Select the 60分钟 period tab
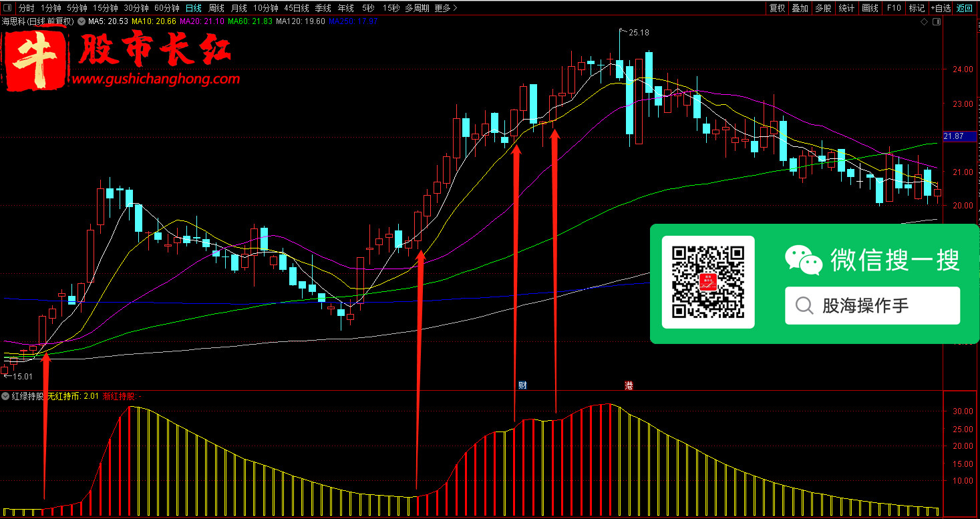Viewport: 980px width, 519px height. [167, 8]
